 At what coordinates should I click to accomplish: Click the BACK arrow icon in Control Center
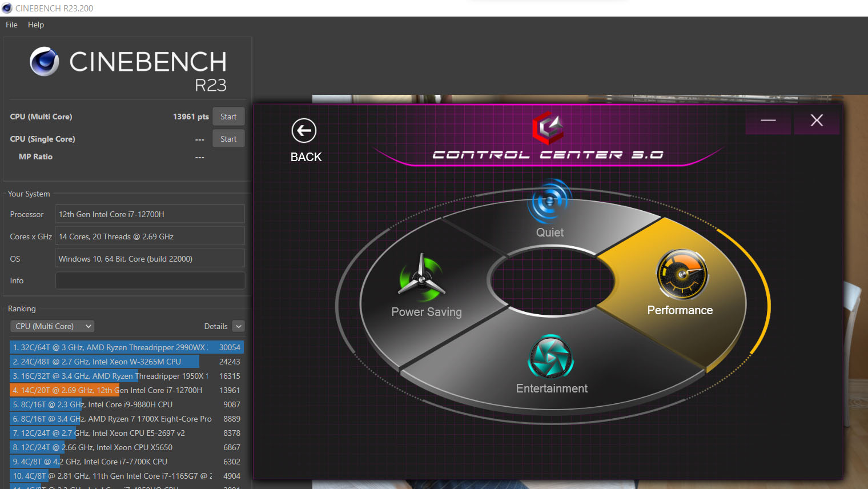pos(304,131)
